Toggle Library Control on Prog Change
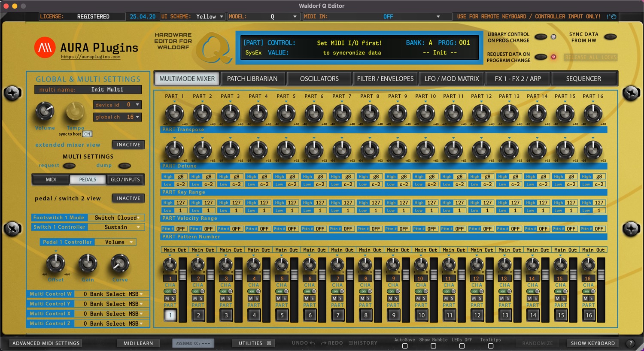644x351 pixels. coord(541,37)
